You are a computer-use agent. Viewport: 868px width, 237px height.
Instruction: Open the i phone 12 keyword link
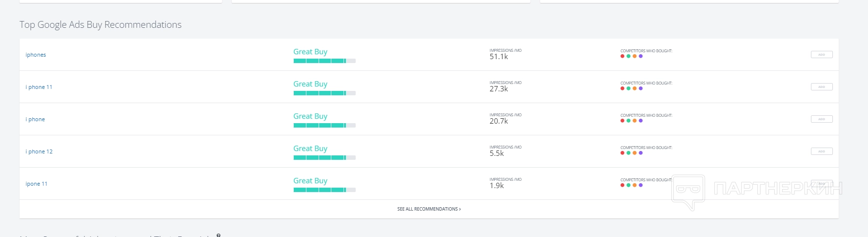39,151
